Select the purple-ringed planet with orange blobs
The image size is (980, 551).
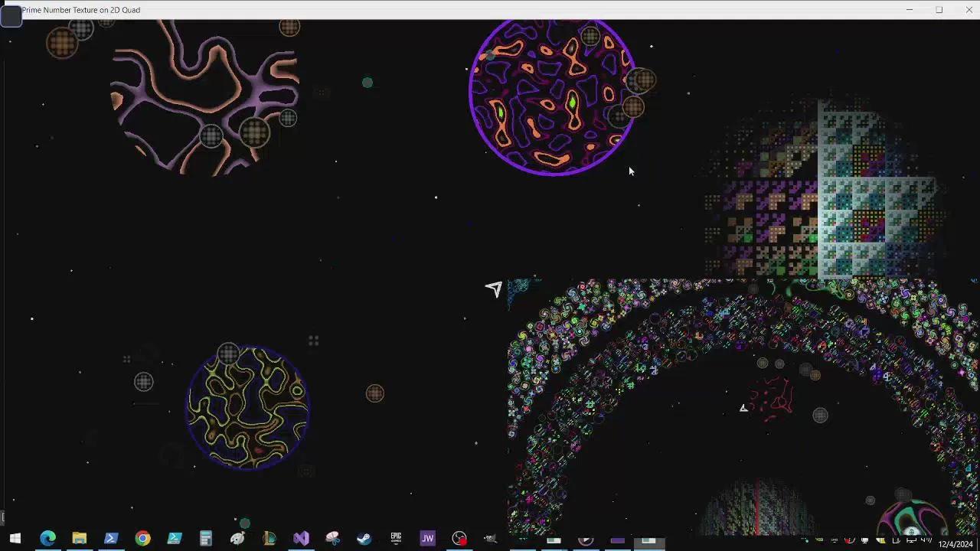551,95
